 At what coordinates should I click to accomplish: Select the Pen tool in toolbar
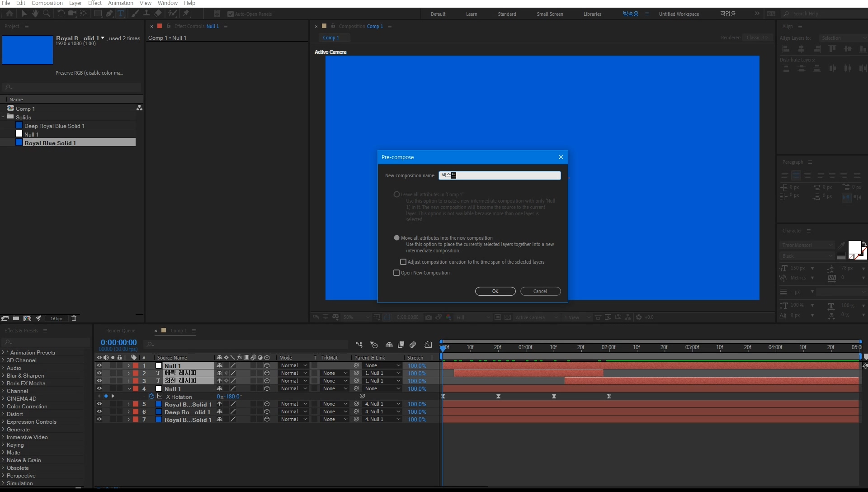109,14
